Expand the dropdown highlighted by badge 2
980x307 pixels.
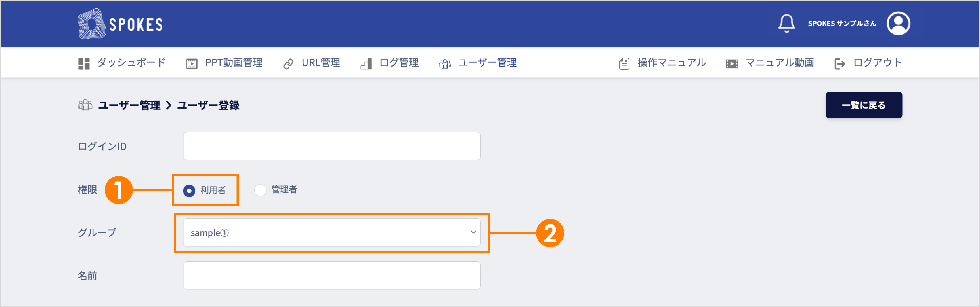pos(331,232)
